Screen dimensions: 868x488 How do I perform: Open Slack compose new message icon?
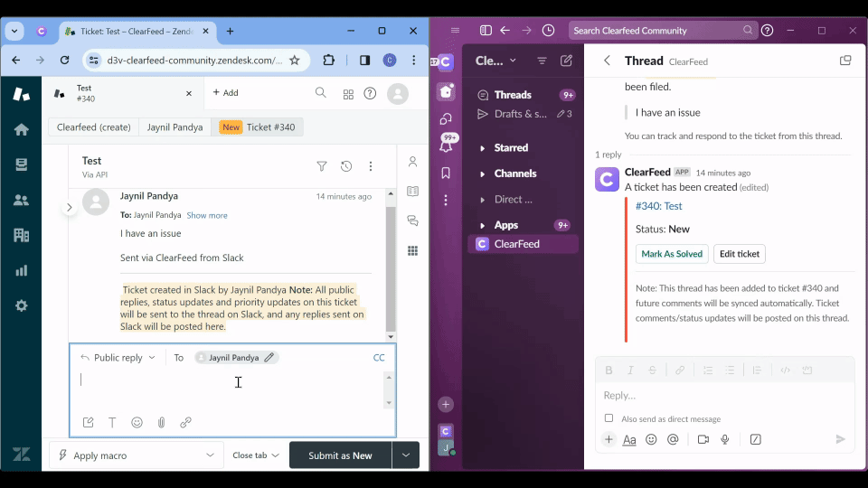tap(566, 61)
